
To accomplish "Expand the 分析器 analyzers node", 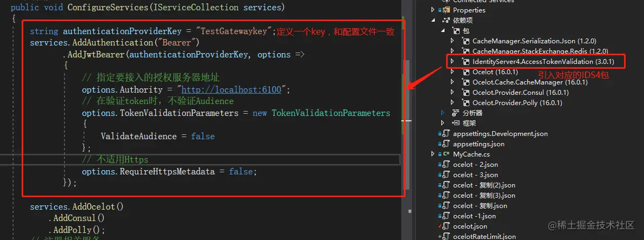I will tap(442, 112).
